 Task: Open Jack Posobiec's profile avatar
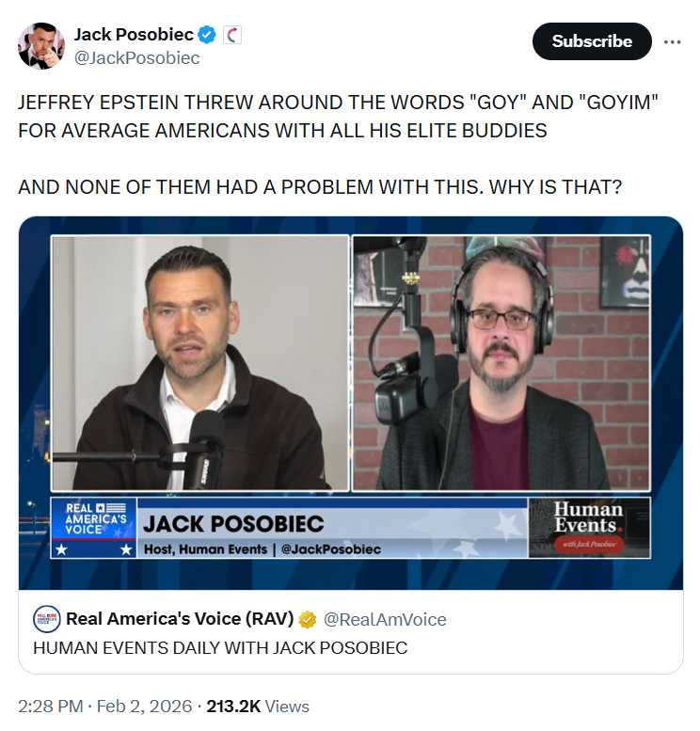41,45
